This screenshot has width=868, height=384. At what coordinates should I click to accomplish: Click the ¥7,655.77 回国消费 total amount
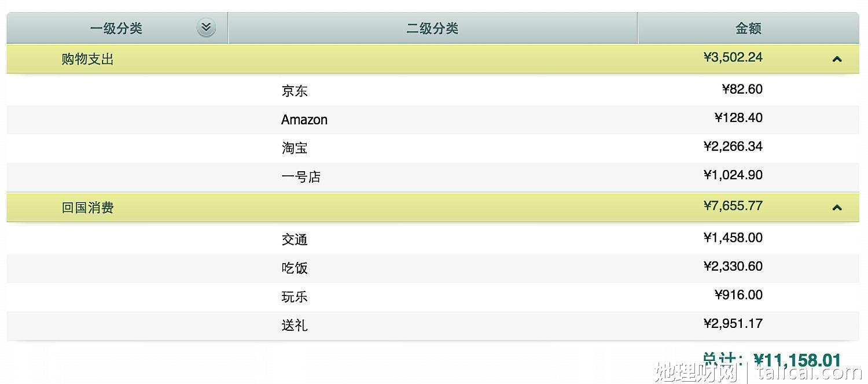pos(733,206)
